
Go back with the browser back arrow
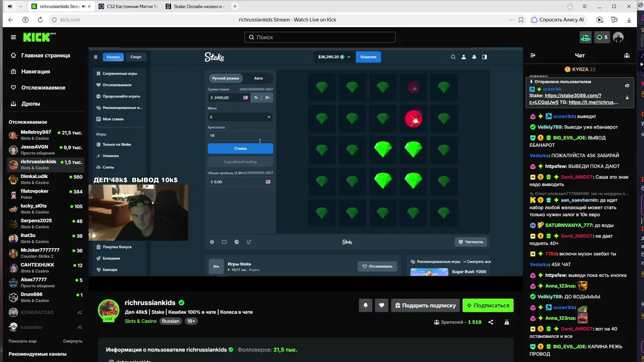(11, 20)
